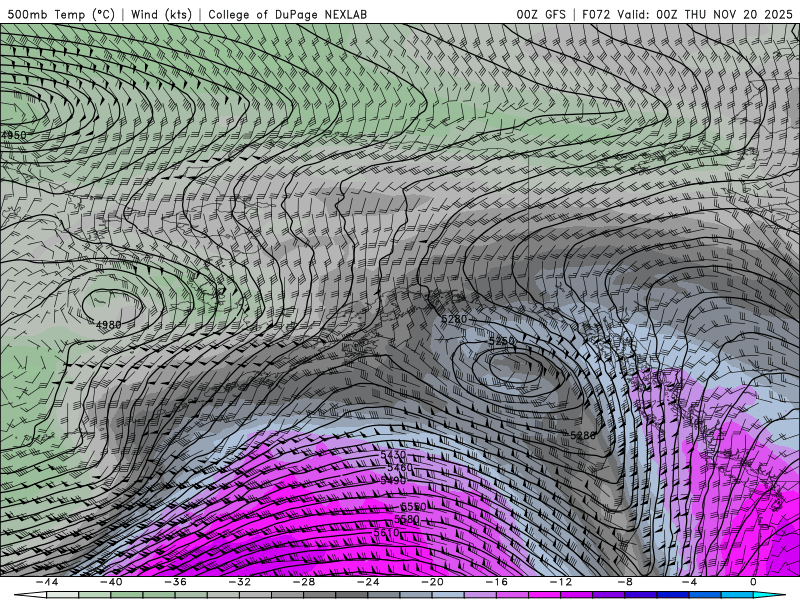Click the 5280 label below the closed low
The image size is (800, 600).
click(583, 435)
